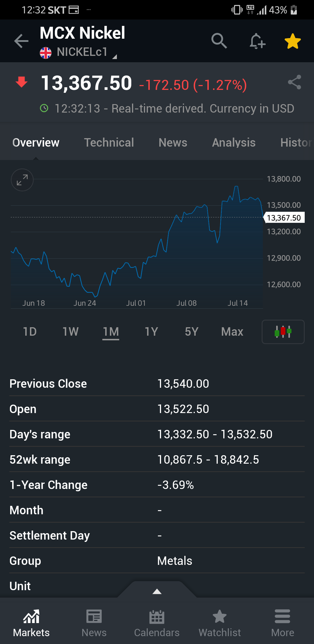Tap the 13,800.00 y-axis label

pos(284,179)
